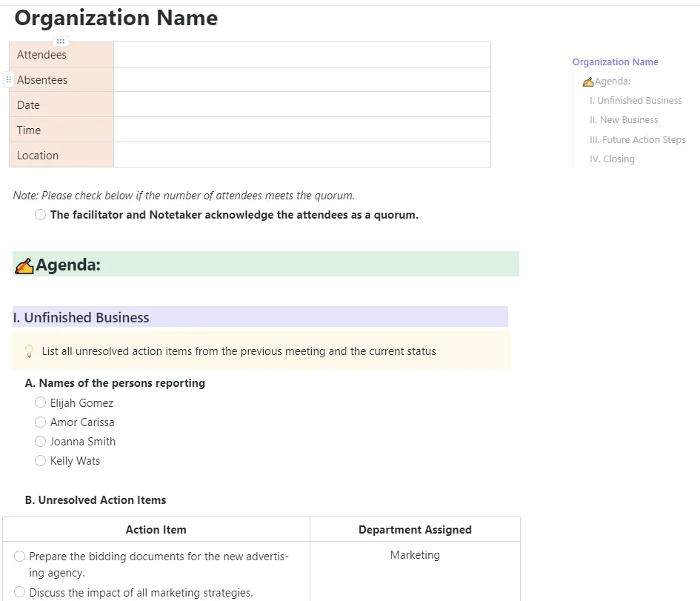Check off Elijah Gomez
The height and width of the screenshot is (601, 700).
(x=40, y=402)
